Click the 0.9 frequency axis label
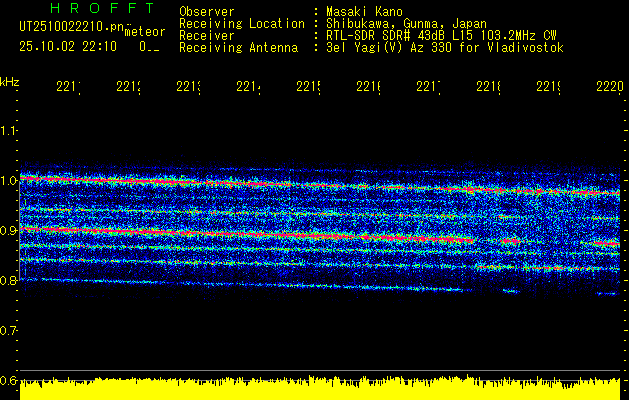Screen dimensions: 629x400 (x=8, y=230)
